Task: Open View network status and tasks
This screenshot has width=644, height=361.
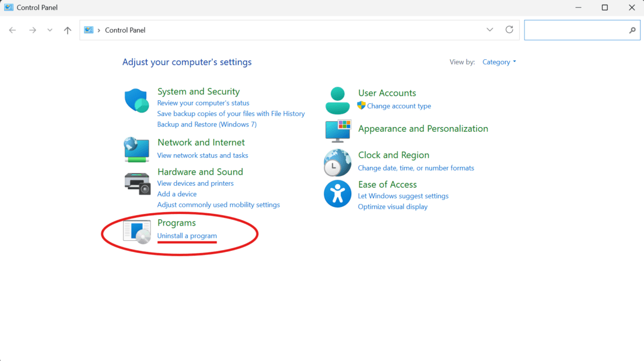Action: pos(203,155)
